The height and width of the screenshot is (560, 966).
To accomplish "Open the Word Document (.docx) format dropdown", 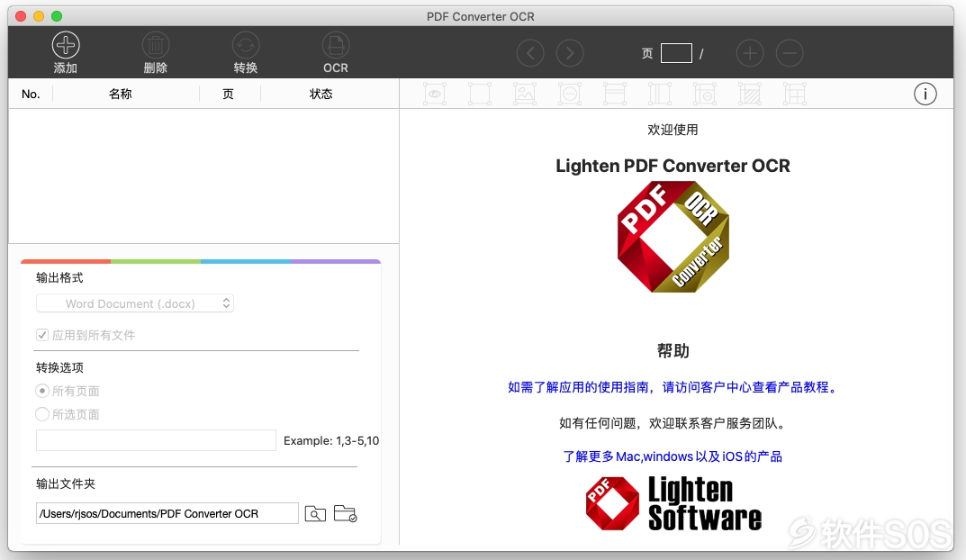I will (x=135, y=303).
